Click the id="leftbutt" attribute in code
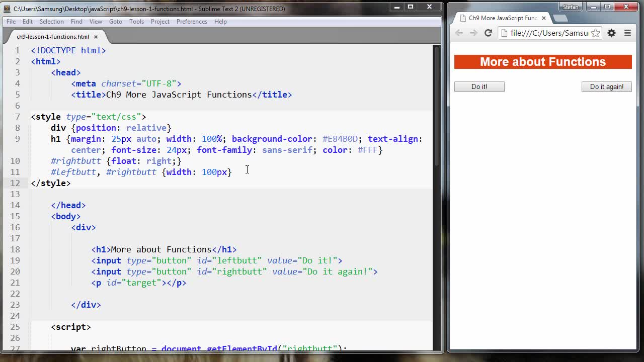Viewport: 644px width, 362px height. tap(229, 260)
